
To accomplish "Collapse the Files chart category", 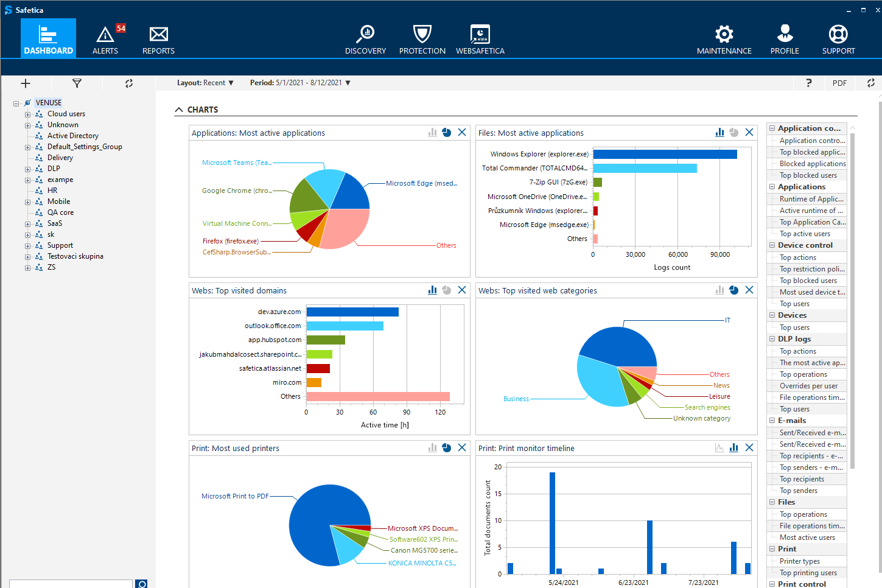I will pos(772,502).
